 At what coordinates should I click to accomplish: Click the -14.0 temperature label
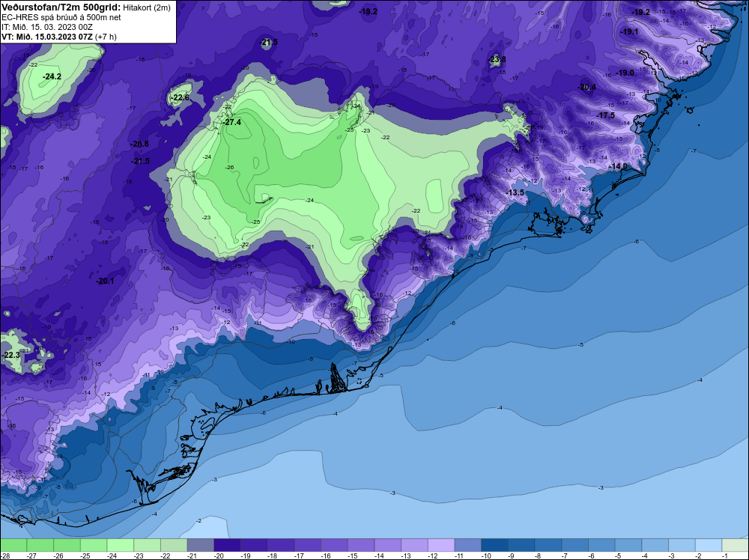tap(618, 166)
